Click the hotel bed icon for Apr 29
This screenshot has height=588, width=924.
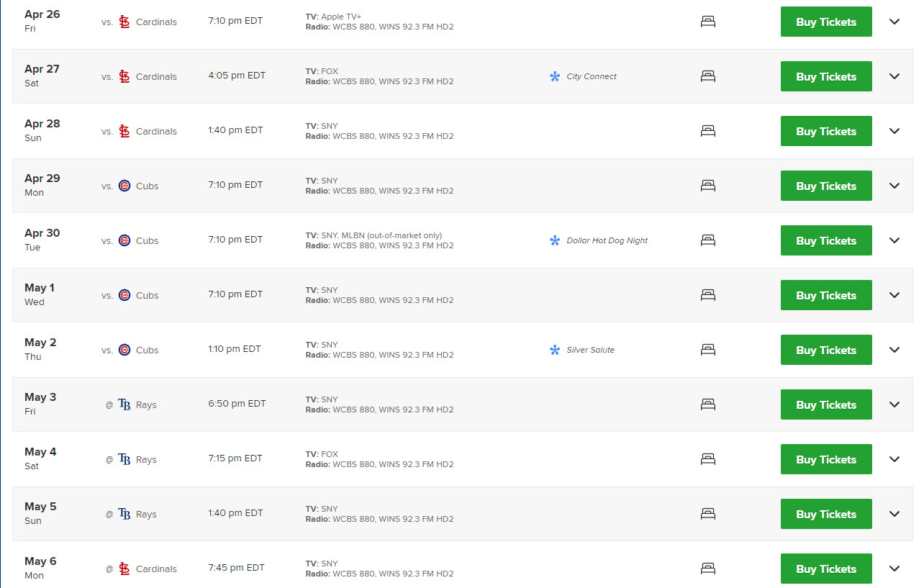pos(708,186)
